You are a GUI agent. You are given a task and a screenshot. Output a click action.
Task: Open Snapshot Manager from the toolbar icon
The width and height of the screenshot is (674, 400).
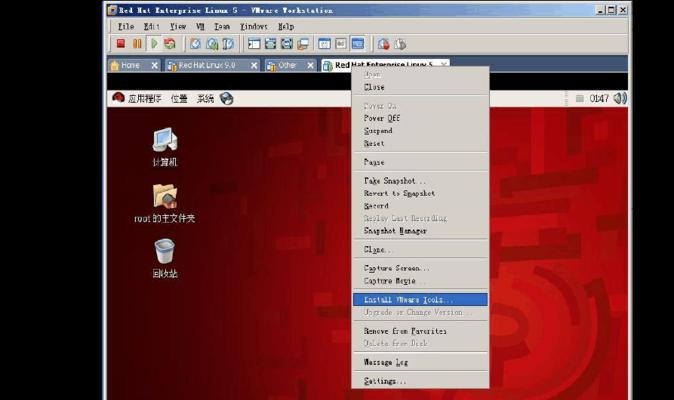click(228, 43)
